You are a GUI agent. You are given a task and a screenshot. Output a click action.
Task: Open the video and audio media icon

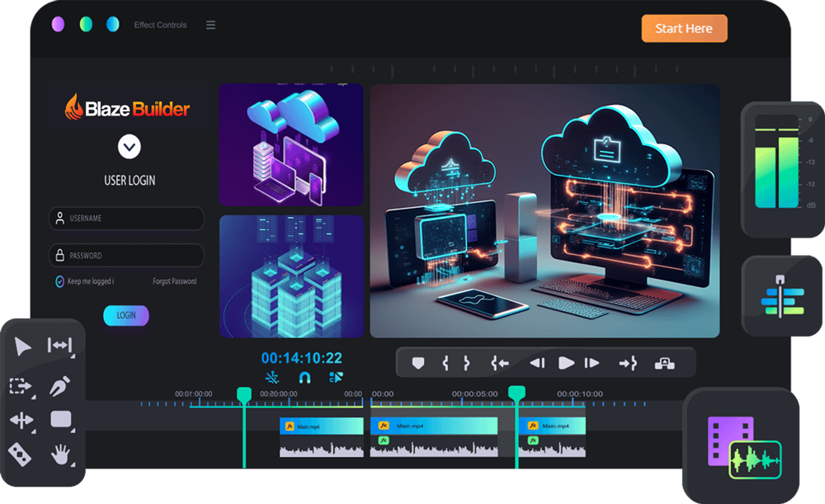pos(742,445)
